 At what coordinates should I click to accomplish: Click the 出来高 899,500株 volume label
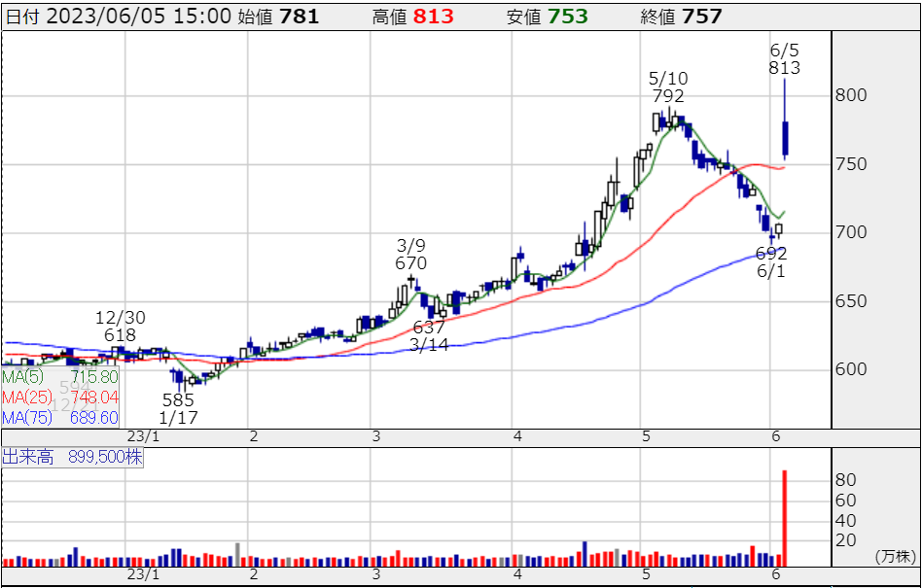click(73, 458)
